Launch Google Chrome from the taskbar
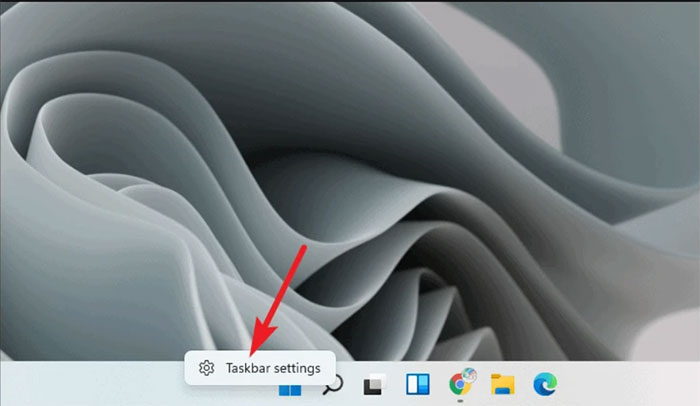This screenshot has width=700, height=406. pyautogui.click(x=462, y=382)
